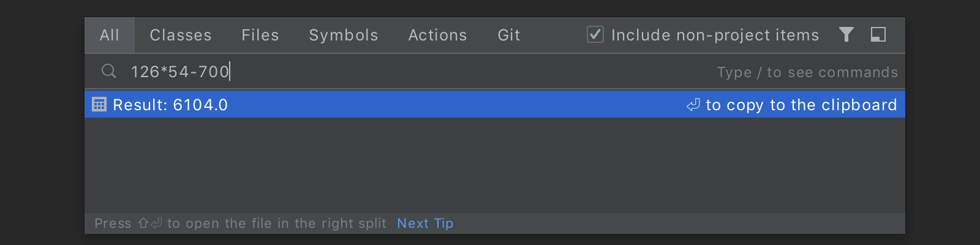The width and height of the screenshot is (980, 245).
Task: Click the Next Tip link
Action: (425, 223)
